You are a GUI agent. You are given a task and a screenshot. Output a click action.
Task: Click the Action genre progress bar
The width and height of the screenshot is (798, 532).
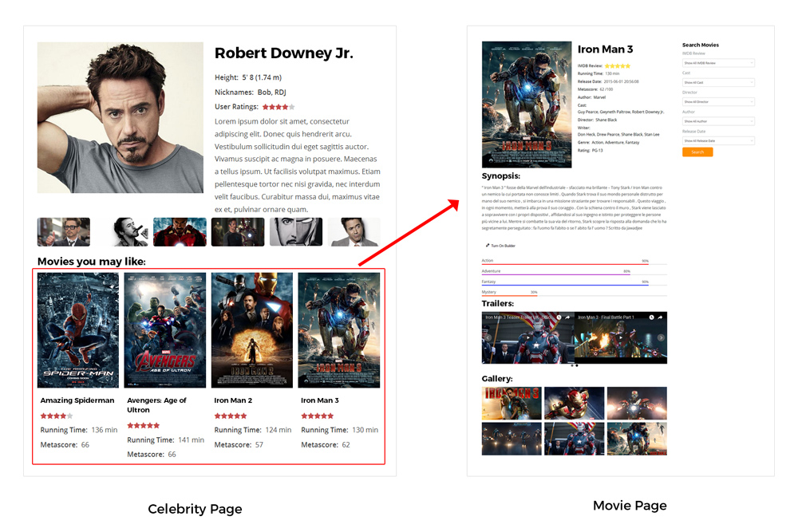coord(574,264)
